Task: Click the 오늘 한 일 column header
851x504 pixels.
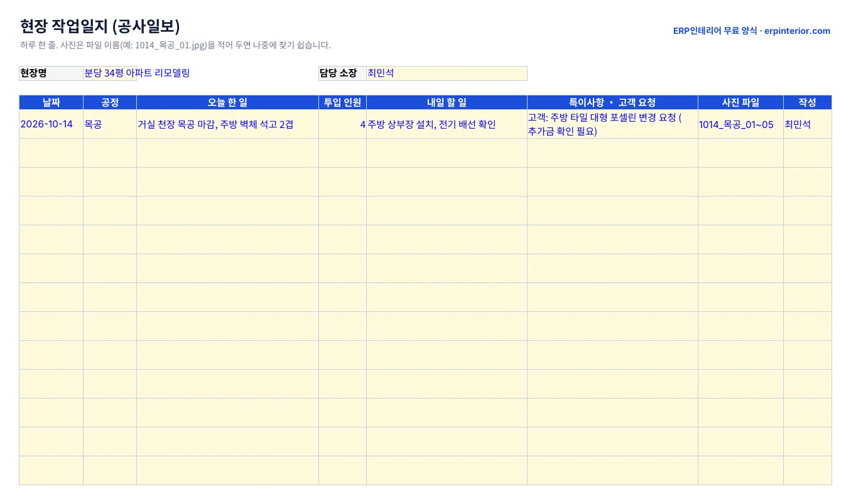Action: click(227, 102)
